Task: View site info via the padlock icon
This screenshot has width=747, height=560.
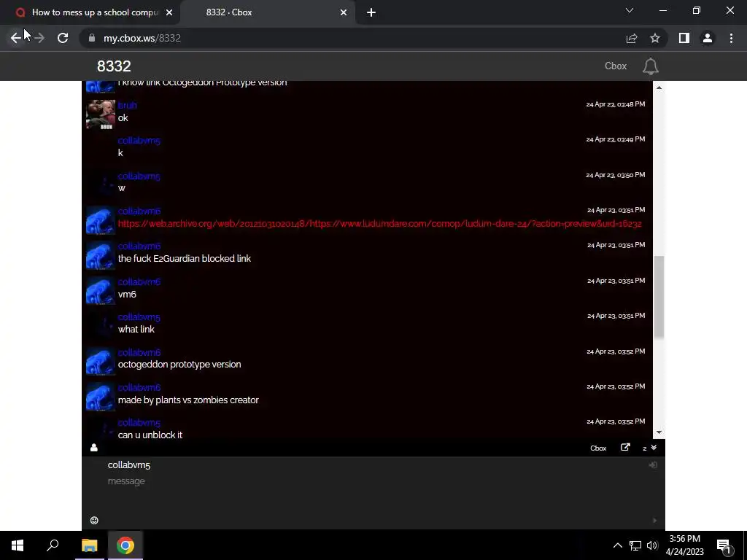Action: point(91,38)
